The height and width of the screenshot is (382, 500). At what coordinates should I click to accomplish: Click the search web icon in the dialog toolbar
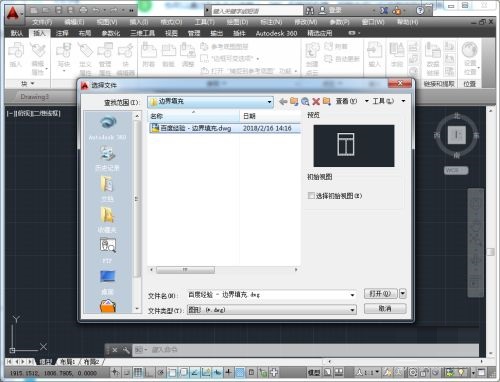point(305,101)
